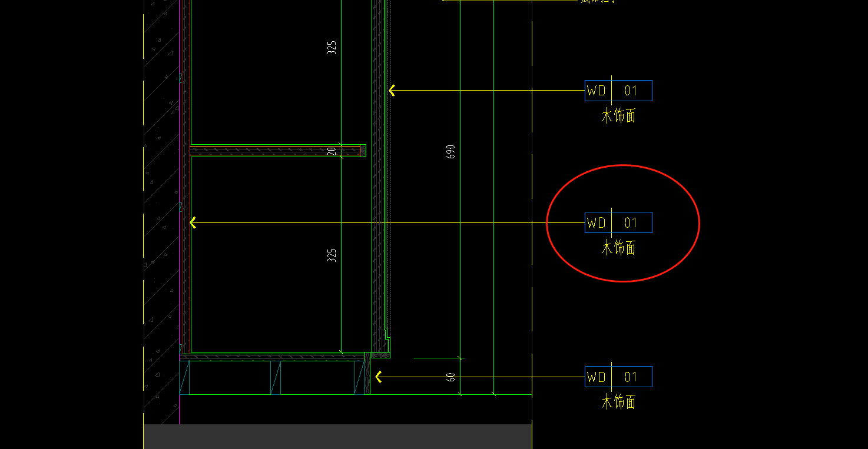Click the 木饰面 label under the lowest tag
868x449 pixels.
618,403
